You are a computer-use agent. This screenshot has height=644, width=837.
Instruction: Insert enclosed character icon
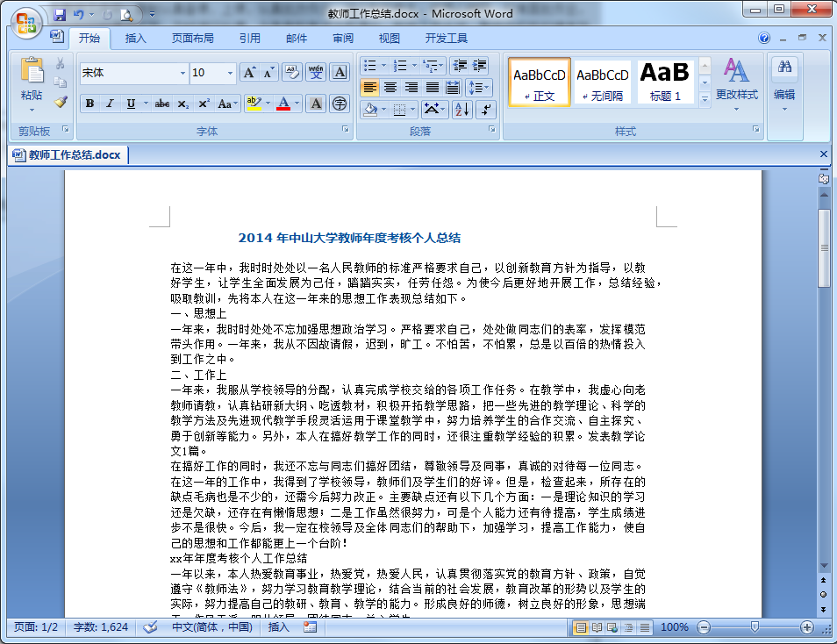click(x=340, y=104)
